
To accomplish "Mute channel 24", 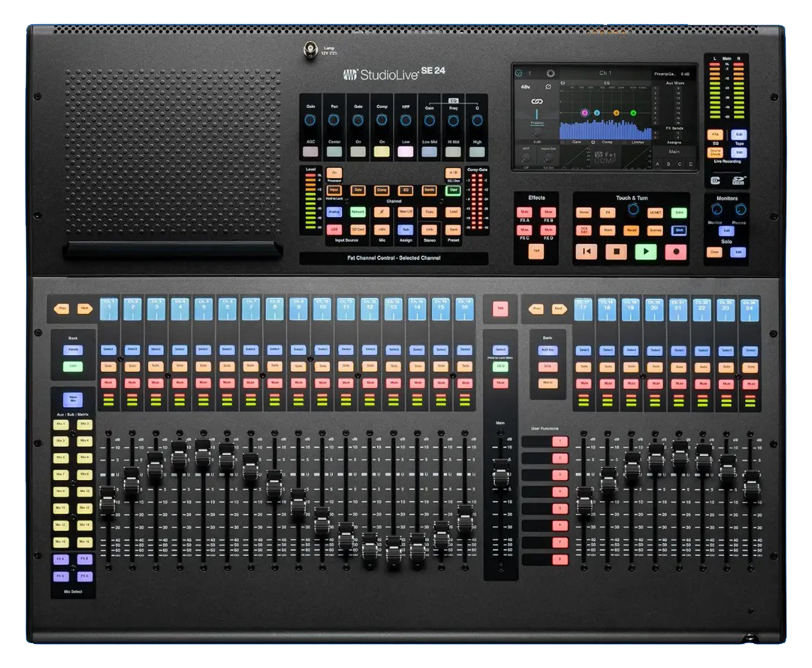I will click(751, 384).
